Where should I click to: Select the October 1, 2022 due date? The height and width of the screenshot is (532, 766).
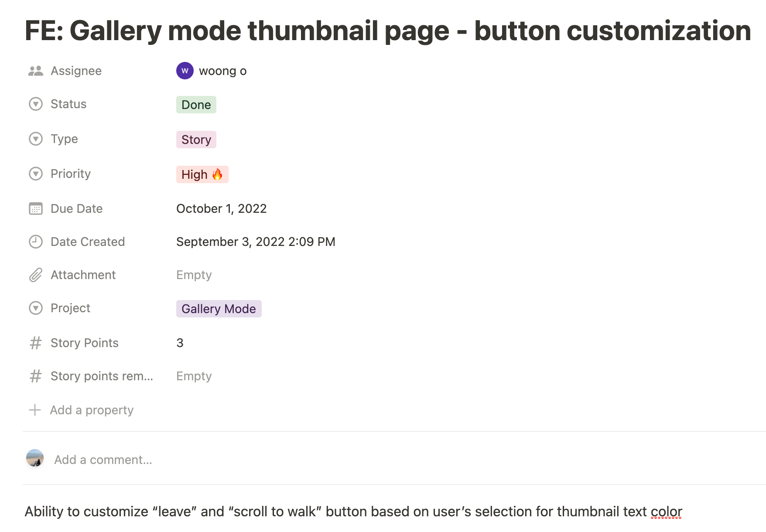[222, 208]
